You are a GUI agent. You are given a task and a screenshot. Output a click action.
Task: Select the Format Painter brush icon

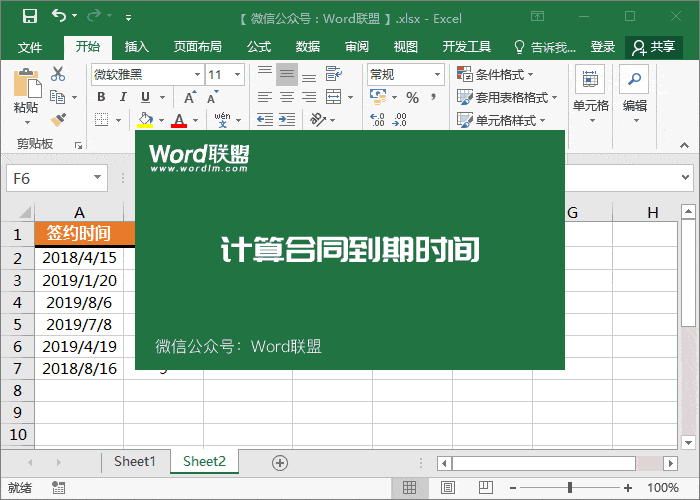[58, 119]
